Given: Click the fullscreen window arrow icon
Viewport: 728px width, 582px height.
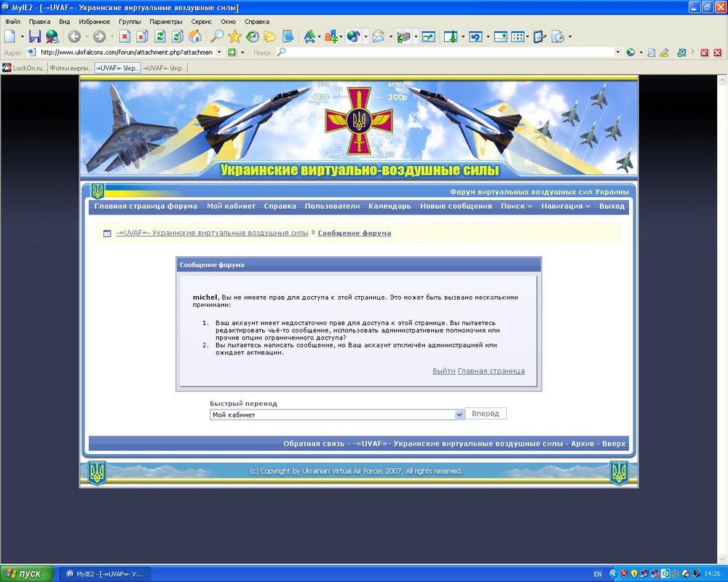Looking at the screenshot, I should [428, 36].
